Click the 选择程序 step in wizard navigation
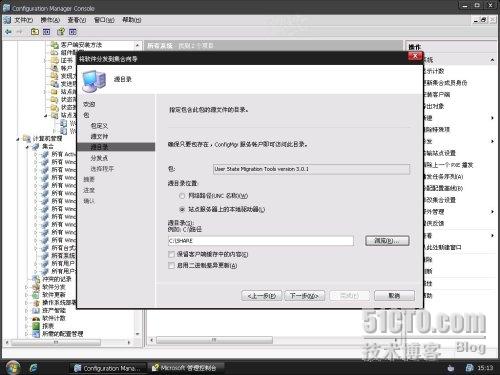500x375 pixels. [x=102, y=169]
